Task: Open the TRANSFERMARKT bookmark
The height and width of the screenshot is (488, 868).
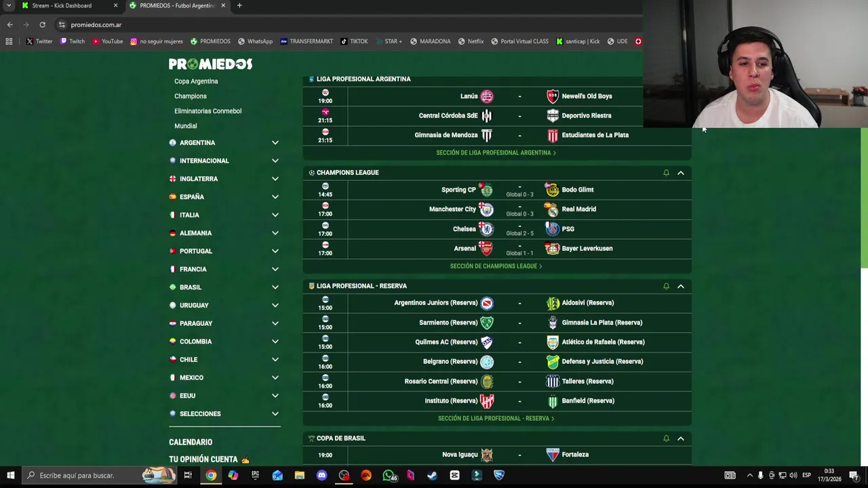Action: click(x=307, y=41)
